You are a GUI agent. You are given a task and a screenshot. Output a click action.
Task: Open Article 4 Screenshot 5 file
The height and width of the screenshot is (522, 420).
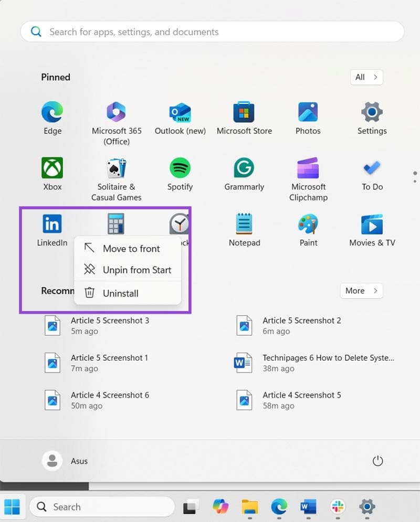[288, 400]
